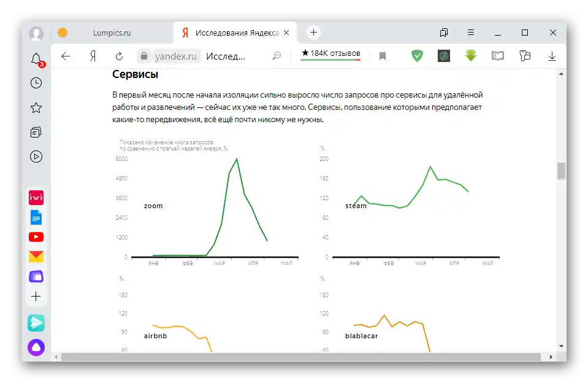Open YouTube shortcut in sidebar

(x=36, y=237)
